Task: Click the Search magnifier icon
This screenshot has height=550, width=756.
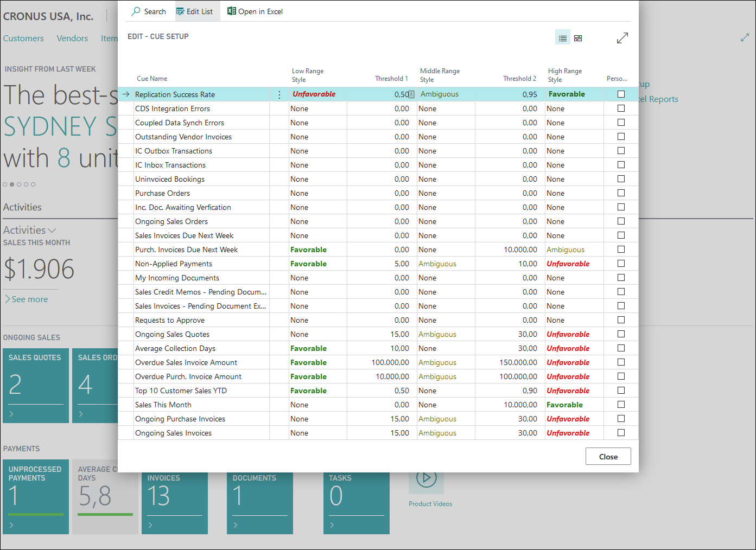Action: point(136,11)
